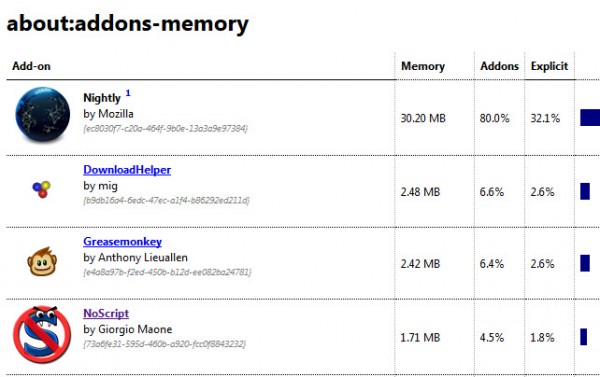Screen dimensions: 600x377
Task: Click Greasemonkey's blue memory usage bar
Action: [585, 263]
